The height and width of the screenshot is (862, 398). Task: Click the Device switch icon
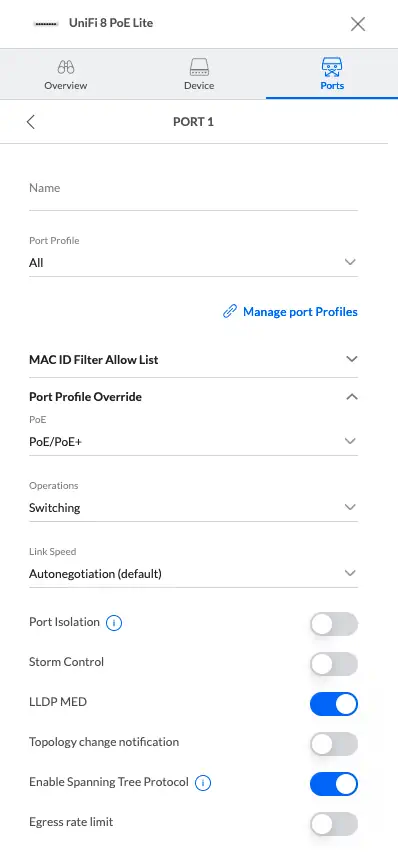[199, 67]
